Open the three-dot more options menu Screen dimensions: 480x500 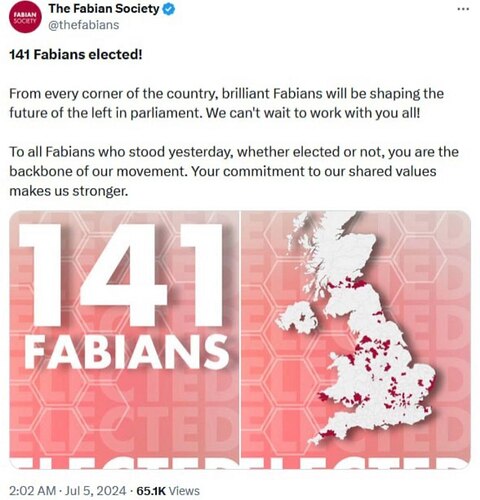(x=463, y=9)
